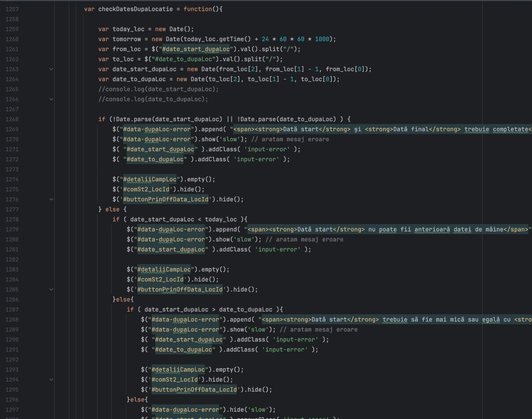Image resolution: width=532 pixels, height=419 pixels.
Task: Collapse the code fold at line 1266
Action: click(x=51, y=99)
